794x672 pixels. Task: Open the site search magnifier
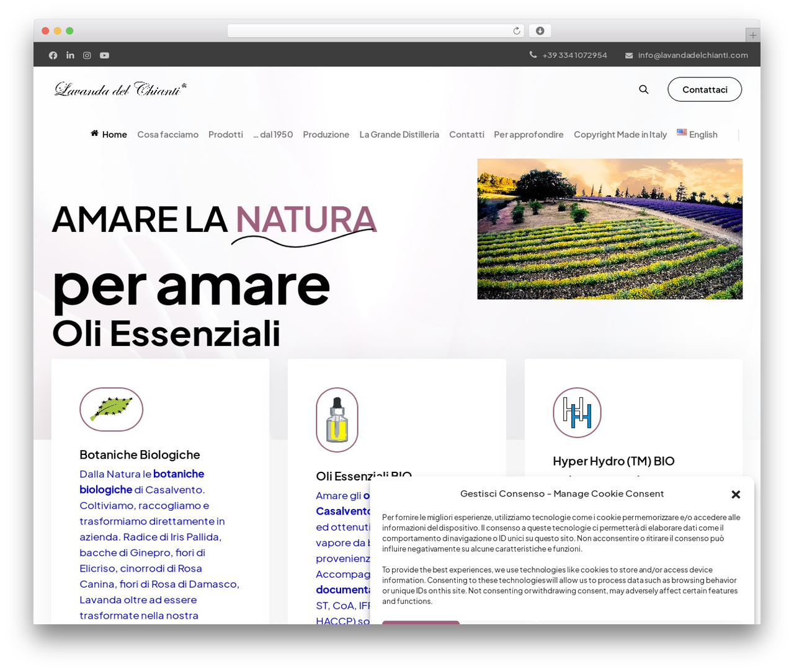pos(644,89)
